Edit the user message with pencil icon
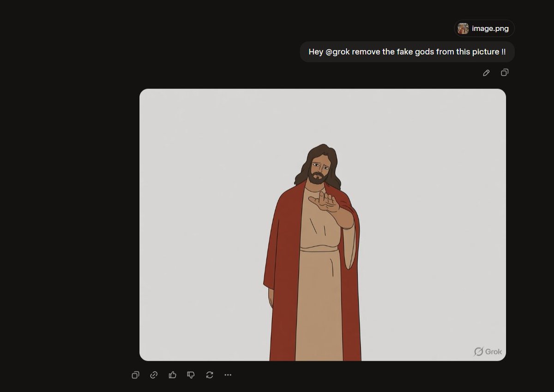Viewport: 554px width, 392px height. pyautogui.click(x=486, y=73)
